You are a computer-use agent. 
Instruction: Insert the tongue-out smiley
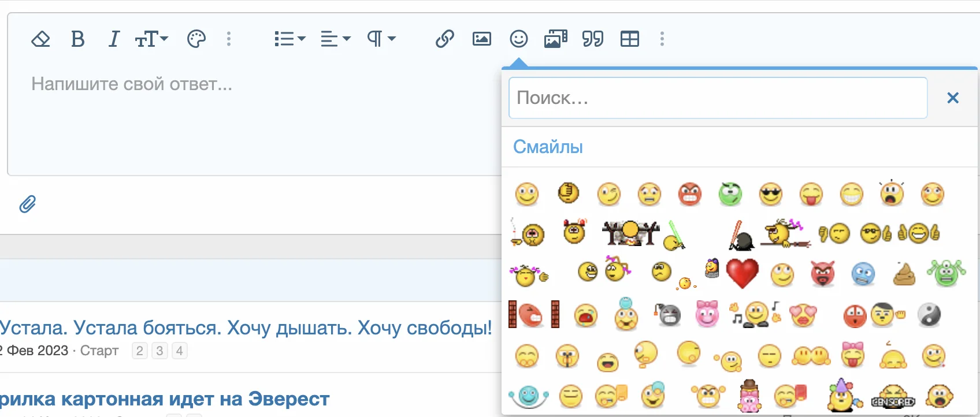click(811, 195)
